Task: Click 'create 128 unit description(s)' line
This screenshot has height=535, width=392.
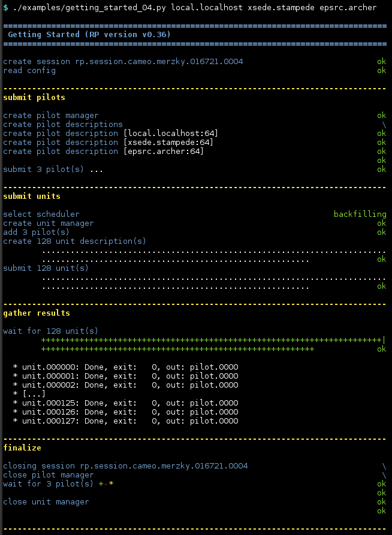Action: pyautogui.click(x=75, y=241)
